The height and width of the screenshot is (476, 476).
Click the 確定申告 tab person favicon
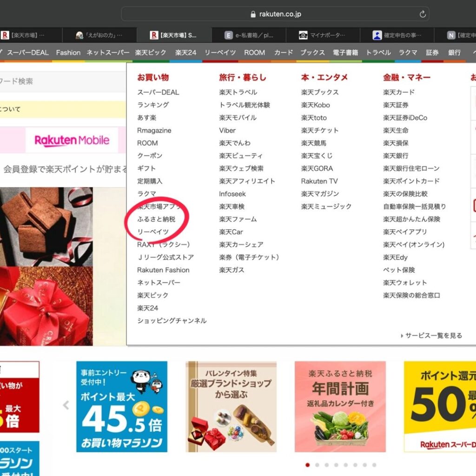pyautogui.click(x=377, y=35)
